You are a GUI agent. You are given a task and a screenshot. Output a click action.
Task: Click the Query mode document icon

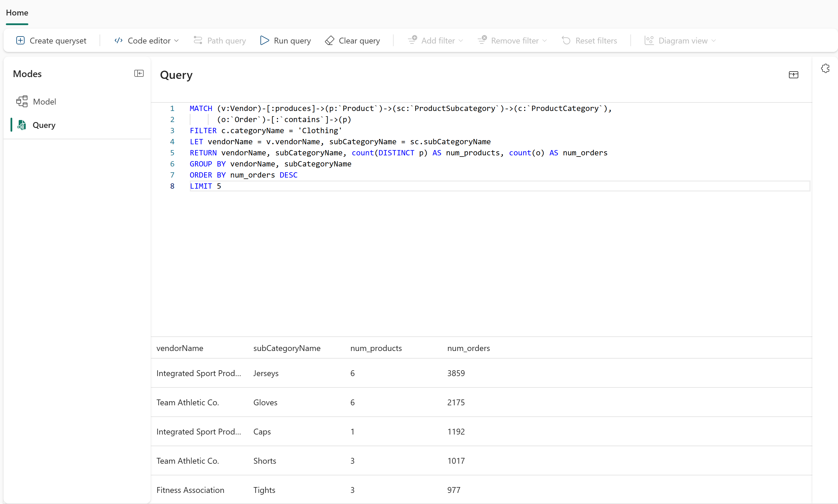[x=22, y=125]
